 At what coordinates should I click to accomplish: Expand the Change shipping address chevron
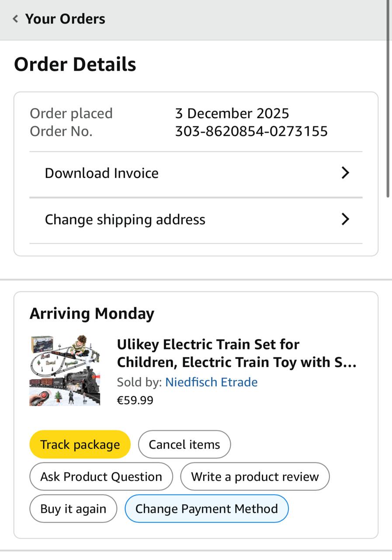point(345,219)
